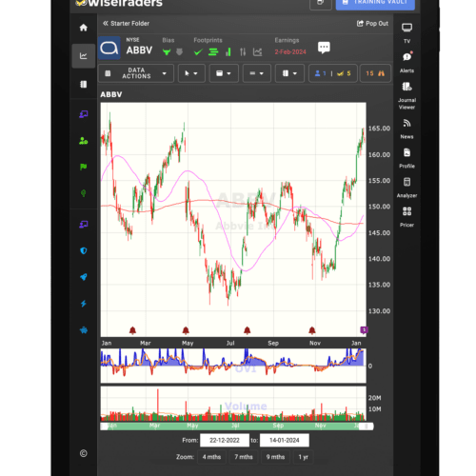Click the ABBV ticker symbol text

pos(139,50)
